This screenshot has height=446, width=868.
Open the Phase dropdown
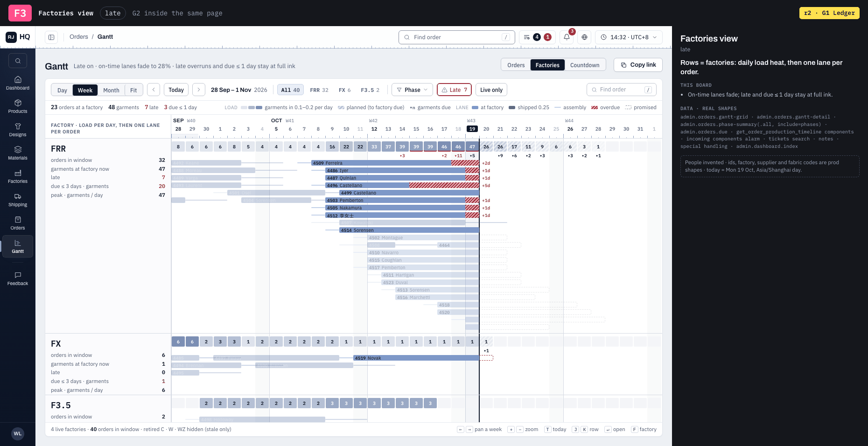pyautogui.click(x=412, y=90)
